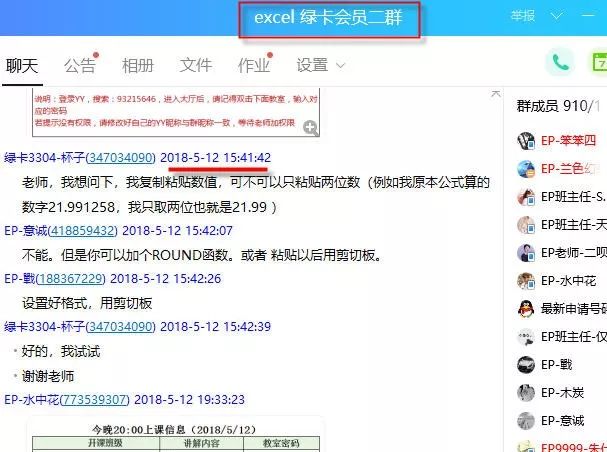Click the group title excel 绿卡会员二群
Viewport: 607px width, 452px height.
point(328,18)
